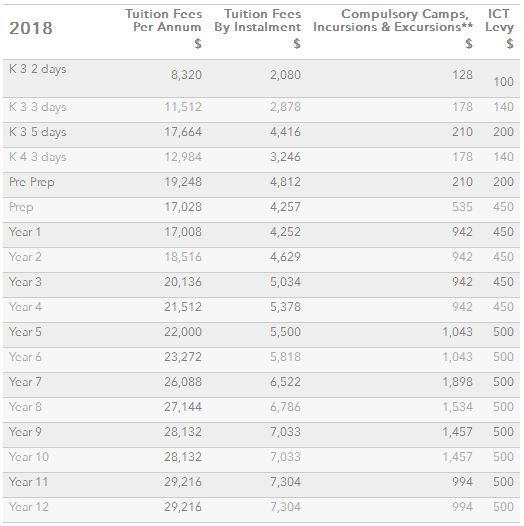Select the K 3 5 days row label
Image resolution: width=524 pixels, height=526 pixels.
[x=38, y=132]
